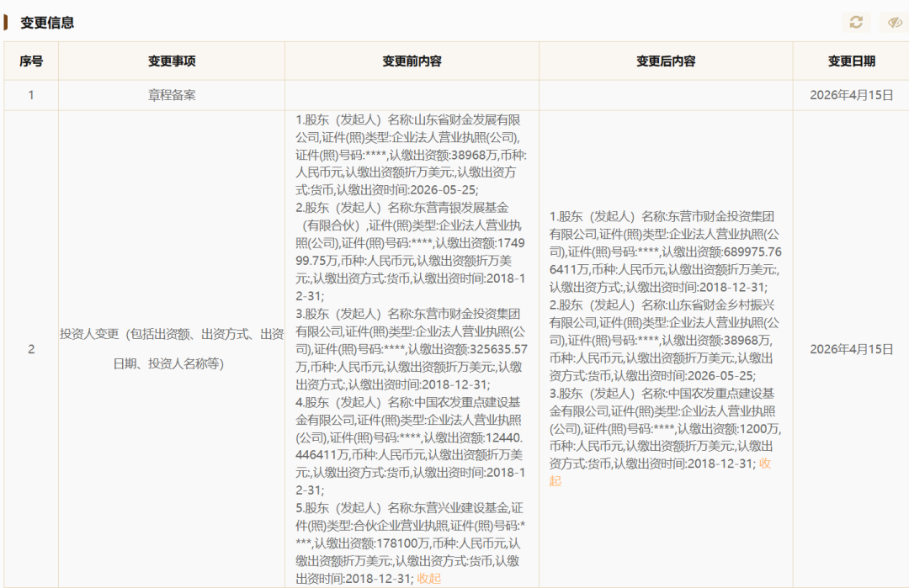The height and width of the screenshot is (588, 909).
Task: Select the 变更前内容 column header
Action: coord(412,61)
